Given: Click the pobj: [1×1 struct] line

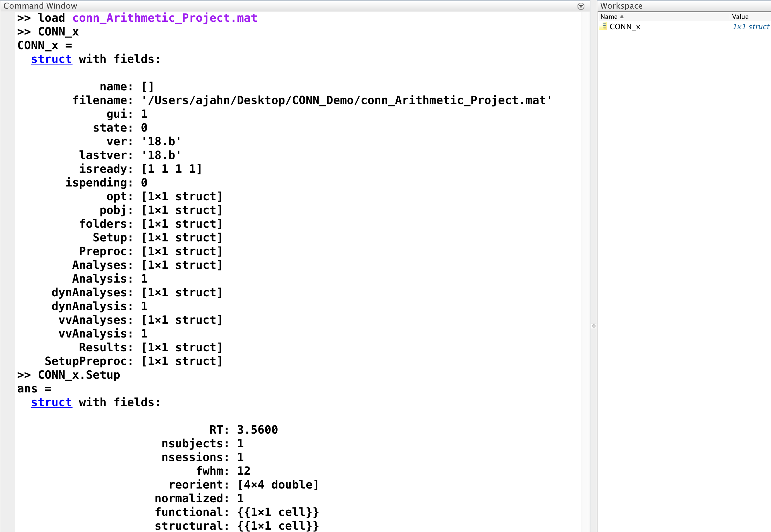Looking at the screenshot, I should [161, 210].
